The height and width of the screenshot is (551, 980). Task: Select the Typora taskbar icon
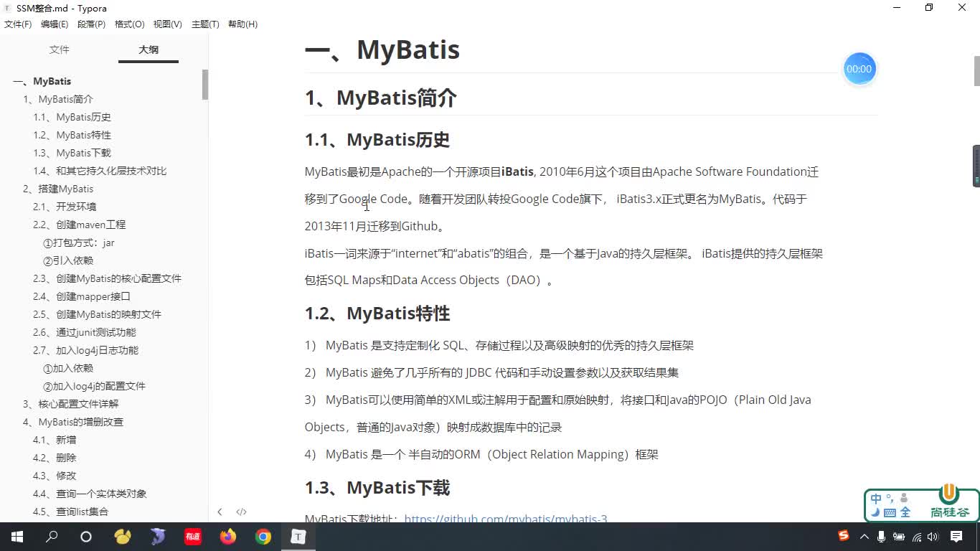coord(298,537)
